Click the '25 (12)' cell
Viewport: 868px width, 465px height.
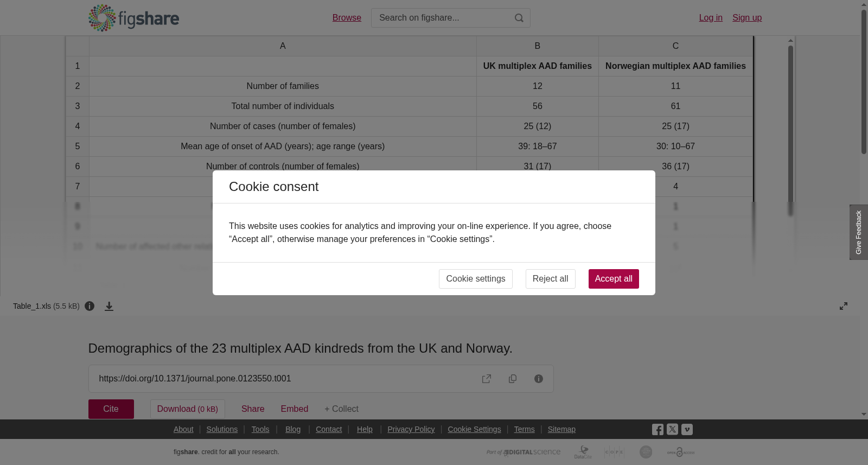[538, 126]
